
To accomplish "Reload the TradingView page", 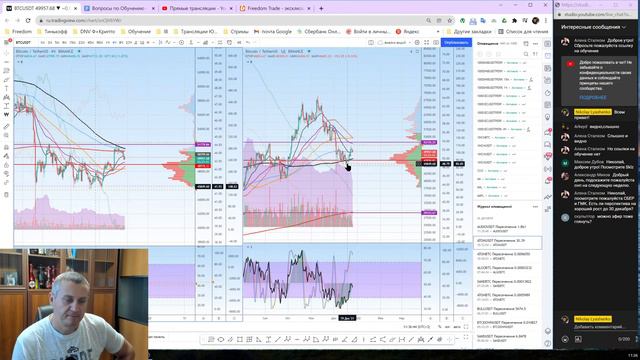I will [28, 20].
